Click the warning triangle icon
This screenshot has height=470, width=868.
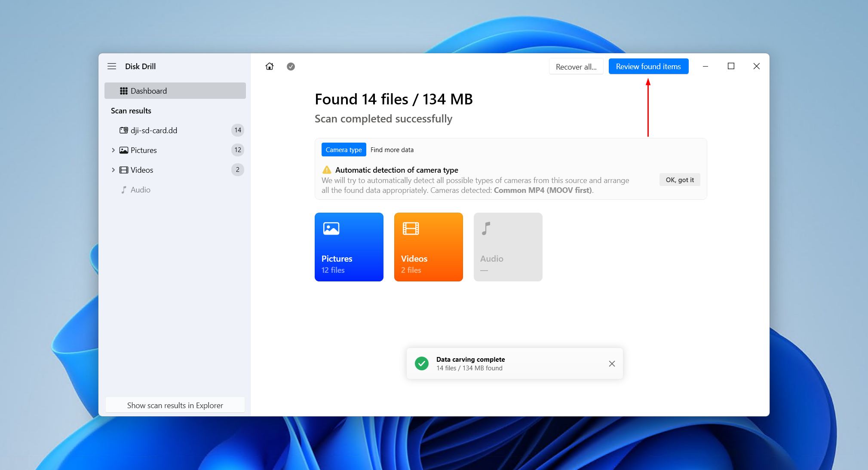(327, 170)
